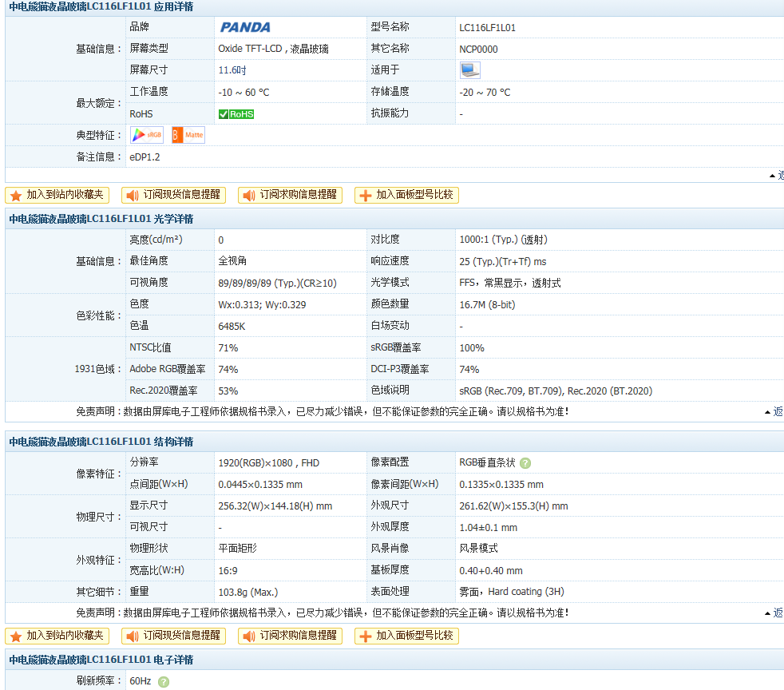Click back-to-top link beside optical disclaimer
784x690 pixels.
click(774, 411)
